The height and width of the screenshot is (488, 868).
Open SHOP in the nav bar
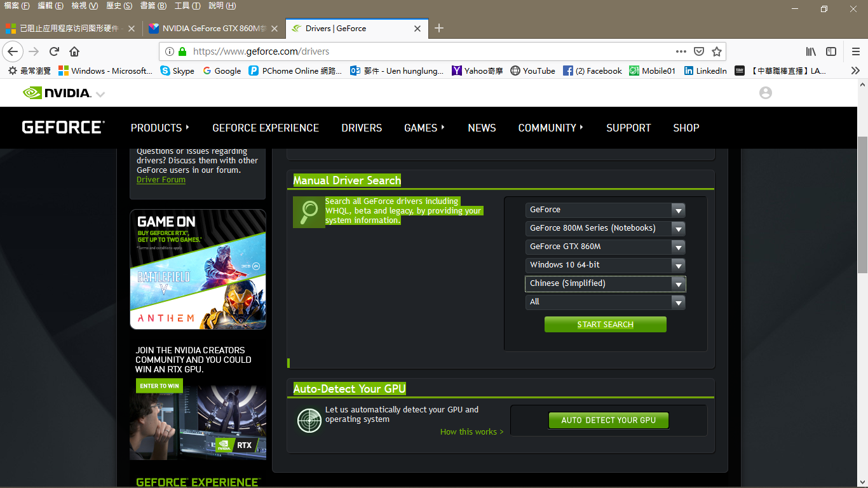pyautogui.click(x=686, y=128)
